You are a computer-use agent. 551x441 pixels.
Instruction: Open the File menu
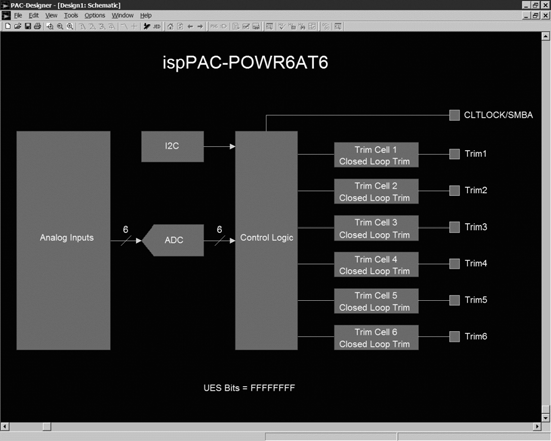point(18,15)
